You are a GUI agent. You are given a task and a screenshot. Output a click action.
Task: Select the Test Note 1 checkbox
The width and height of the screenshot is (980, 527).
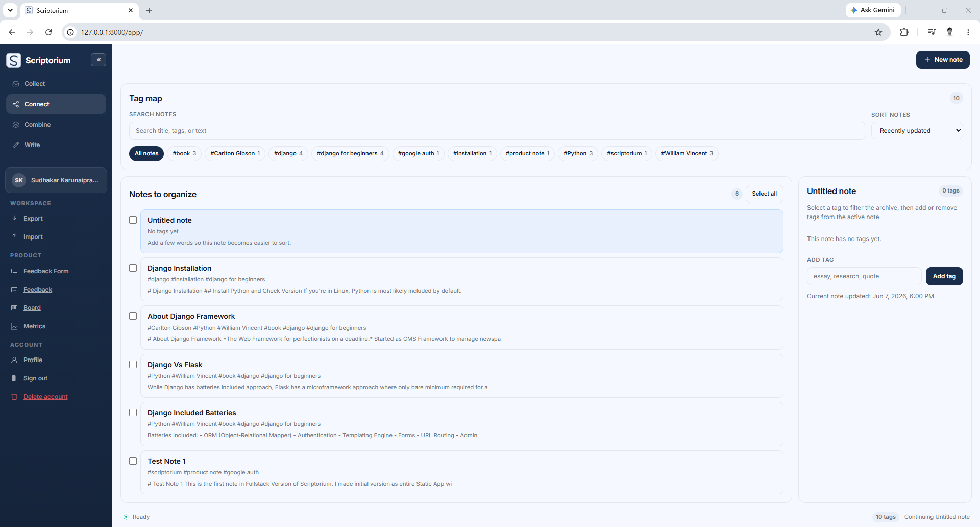tap(133, 461)
